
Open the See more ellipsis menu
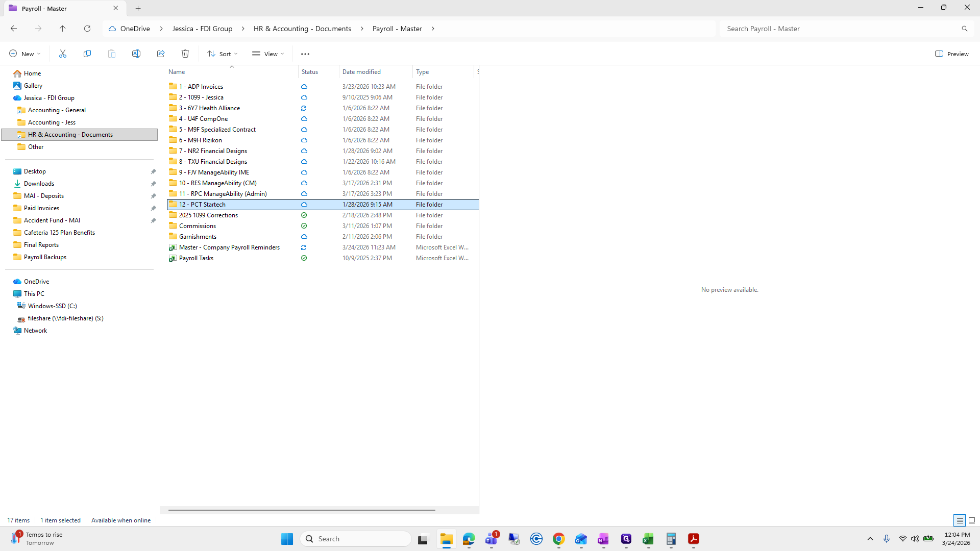(x=305, y=54)
